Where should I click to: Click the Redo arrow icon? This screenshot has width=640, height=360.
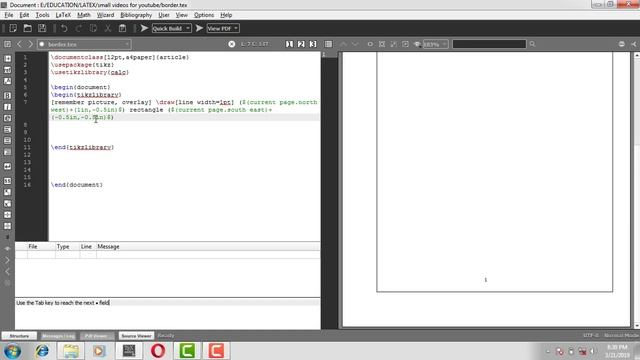(79, 28)
